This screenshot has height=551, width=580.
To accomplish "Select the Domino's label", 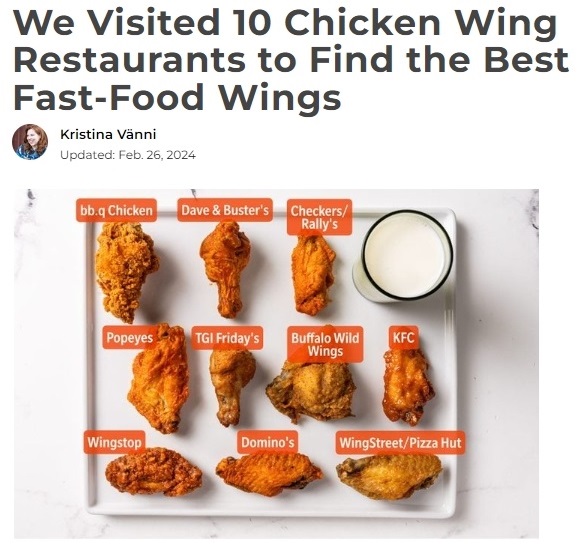I will [x=267, y=442].
